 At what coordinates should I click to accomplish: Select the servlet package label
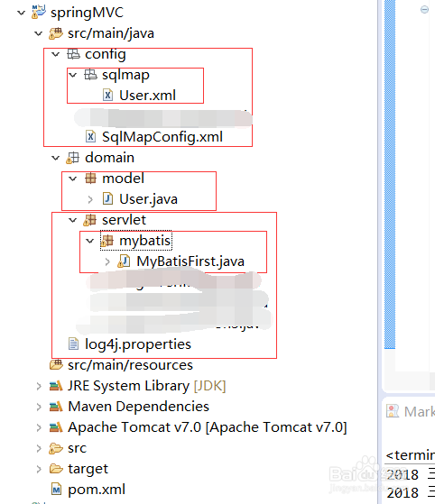pyautogui.click(x=124, y=220)
